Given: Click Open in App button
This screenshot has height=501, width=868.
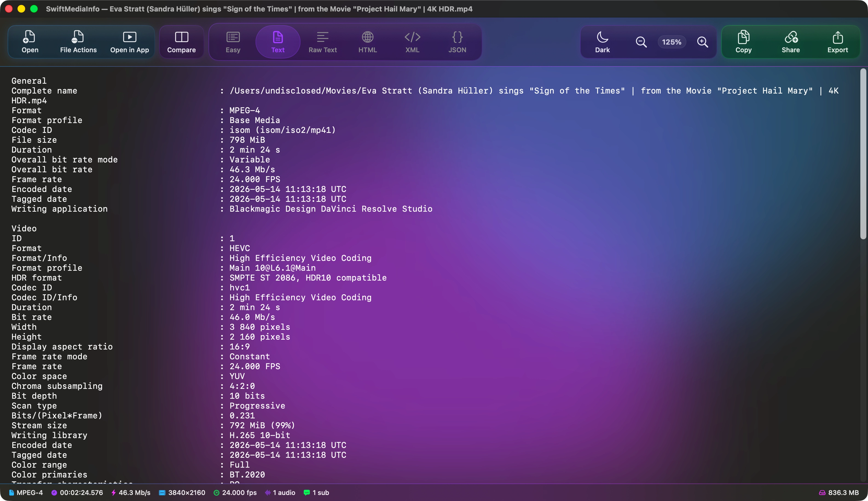Looking at the screenshot, I should point(129,42).
